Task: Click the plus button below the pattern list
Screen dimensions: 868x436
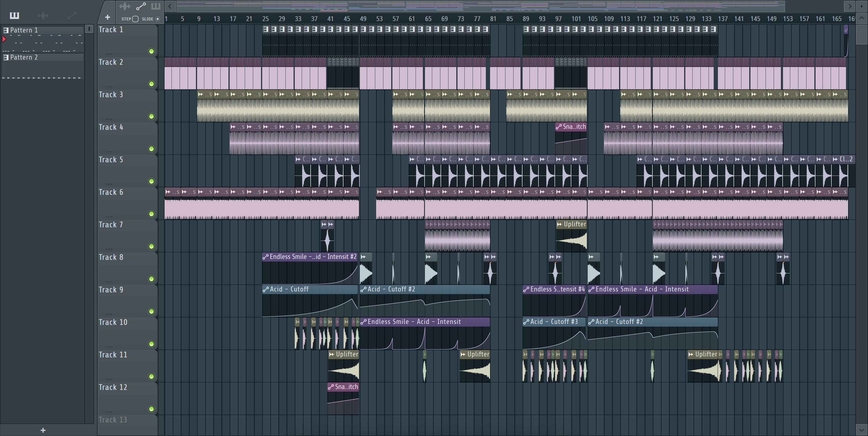Action: (x=43, y=430)
